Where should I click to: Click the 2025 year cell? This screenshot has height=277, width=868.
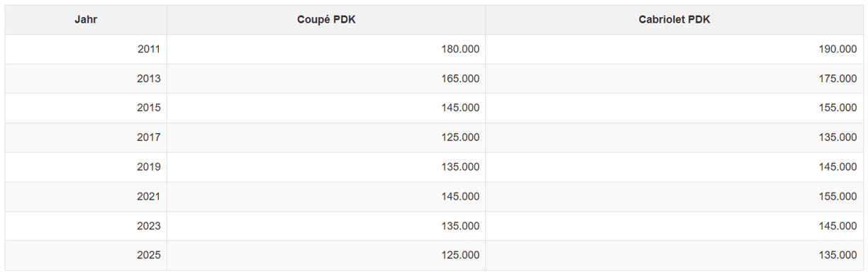point(86,255)
